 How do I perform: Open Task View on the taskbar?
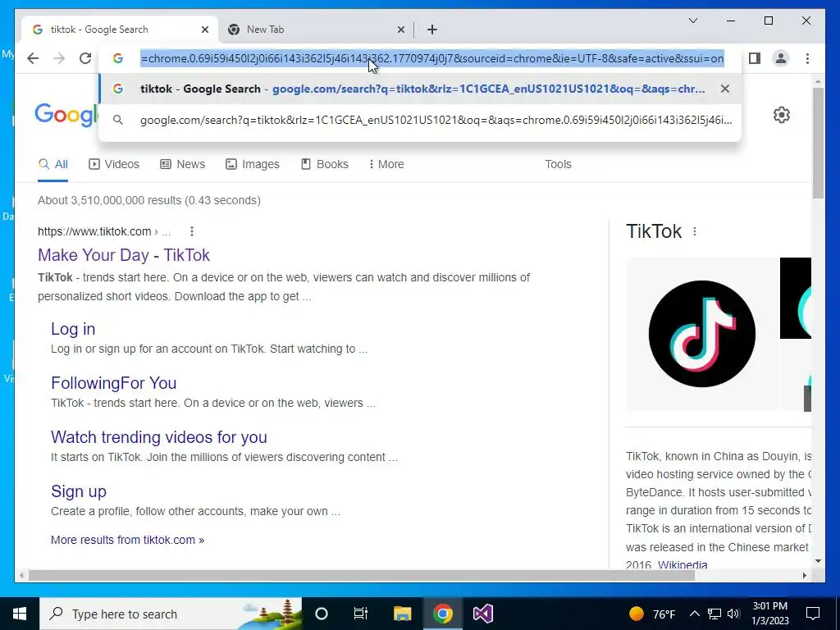coord(361,614)
